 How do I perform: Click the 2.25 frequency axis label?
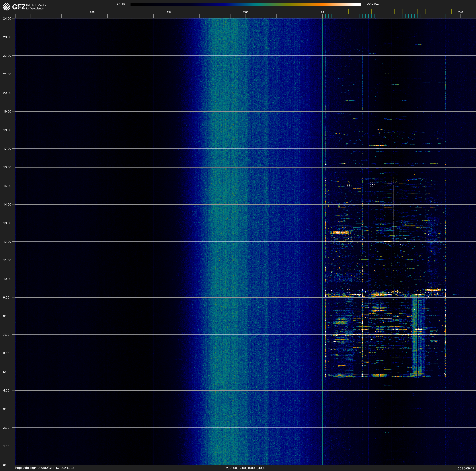(92, 12)
